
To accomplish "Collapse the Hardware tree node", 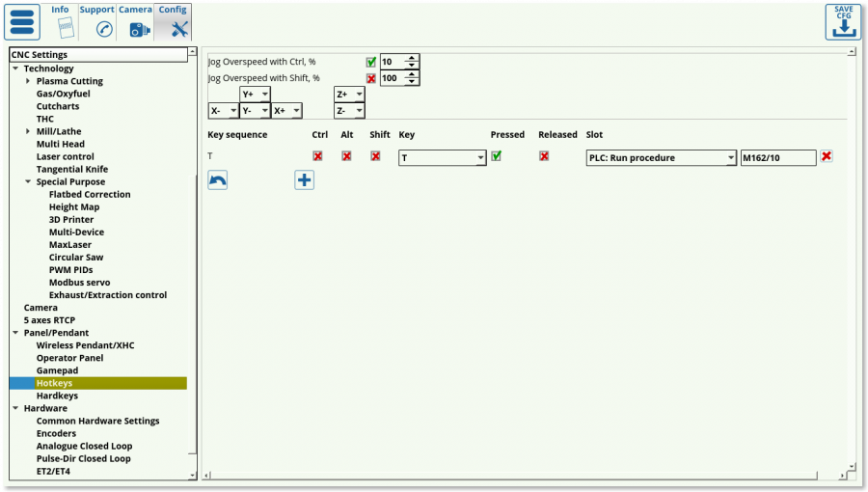I will (x=15, y=408).
